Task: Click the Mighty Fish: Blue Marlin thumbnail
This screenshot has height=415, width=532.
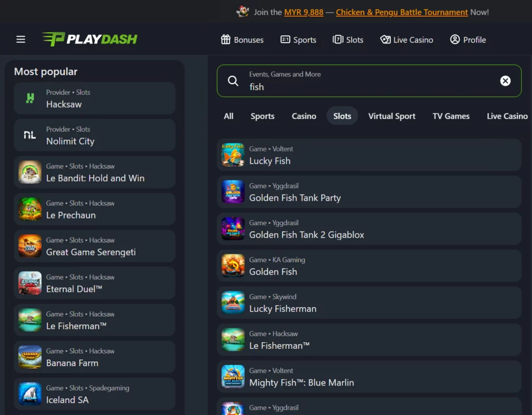Action: [x=233, y=377]
